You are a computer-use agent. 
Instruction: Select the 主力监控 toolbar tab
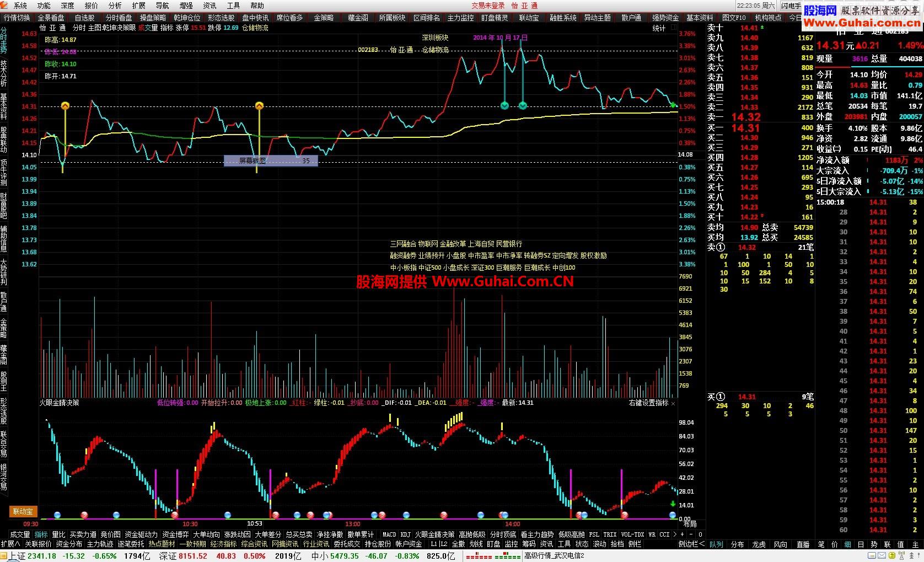tap(460, 18)
